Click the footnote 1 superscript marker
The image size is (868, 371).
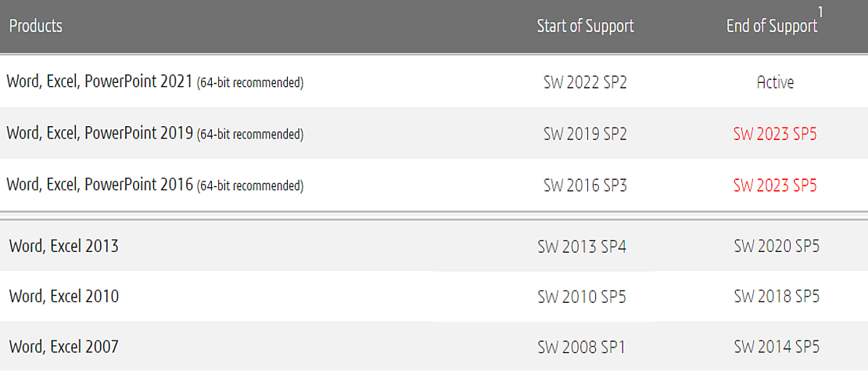(820, 12)
